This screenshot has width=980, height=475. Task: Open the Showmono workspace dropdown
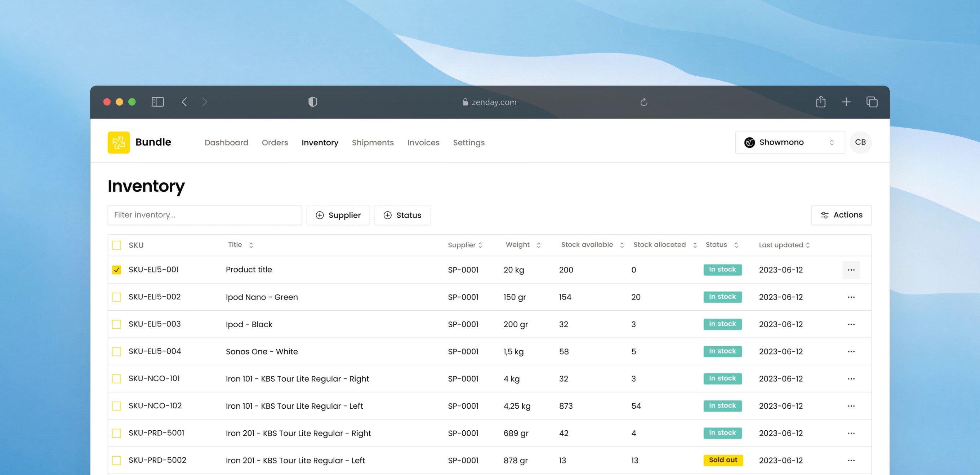[789, 142]
